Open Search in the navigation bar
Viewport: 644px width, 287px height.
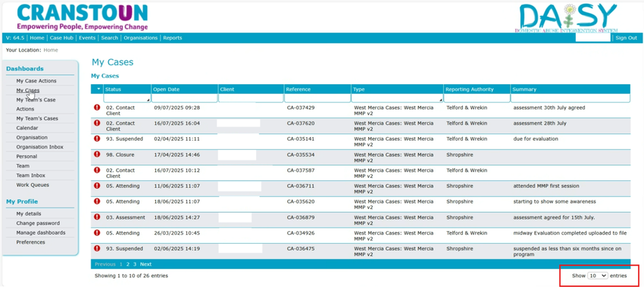pos(110,38)
